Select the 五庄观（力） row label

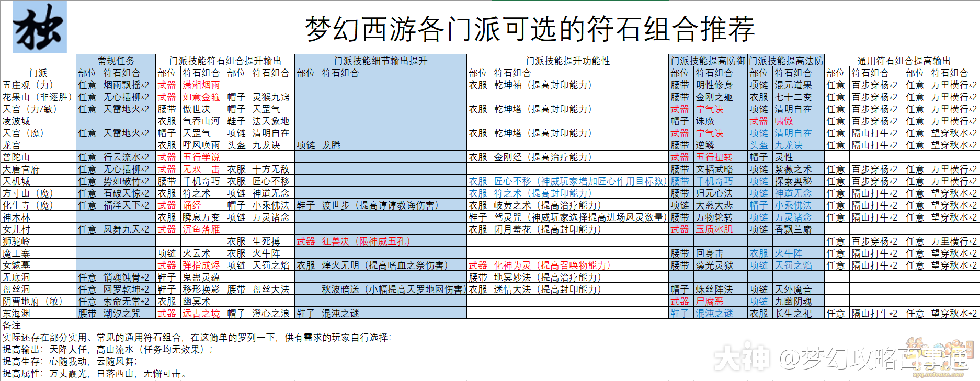[28, 85]
